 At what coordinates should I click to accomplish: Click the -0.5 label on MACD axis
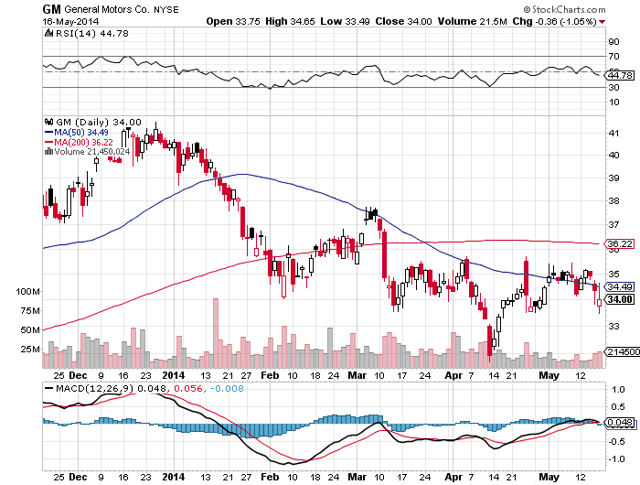coord(616,442)
